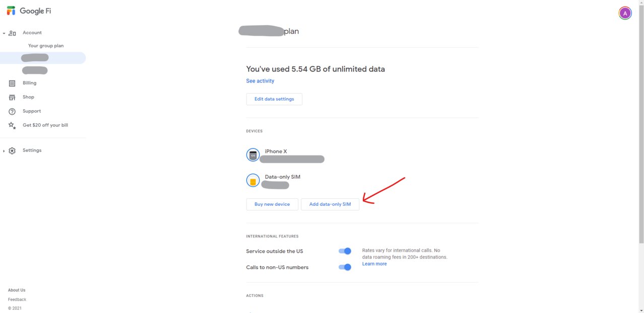Toggle Service outside the US switch

(345, 251)
